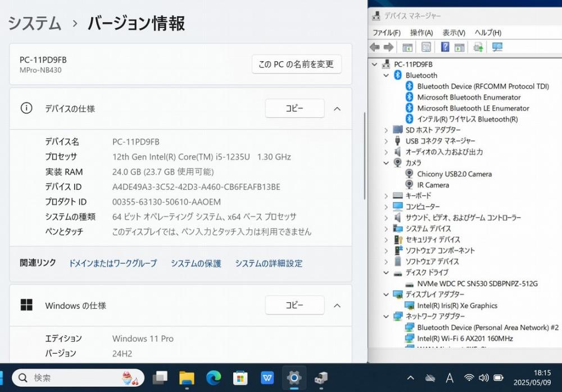This screenshot has height=392, width=562.
Task: Open the 操作(A) menu
Action: [x=422, y=33]
